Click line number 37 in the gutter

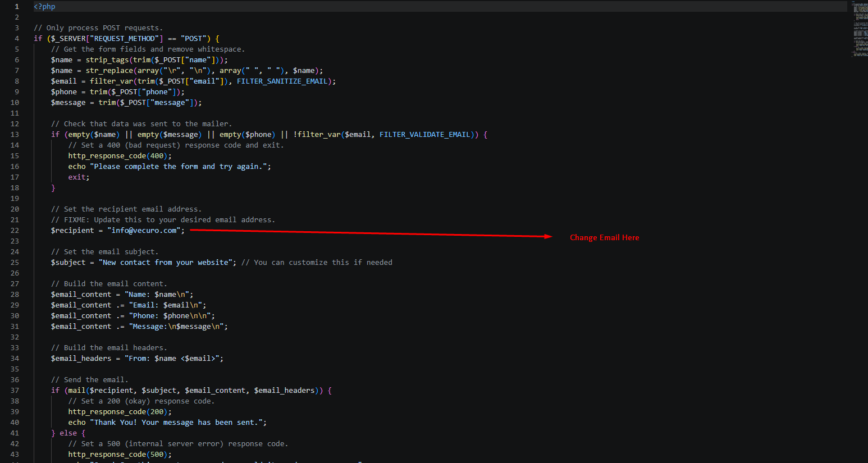click(x=15, y=391)
